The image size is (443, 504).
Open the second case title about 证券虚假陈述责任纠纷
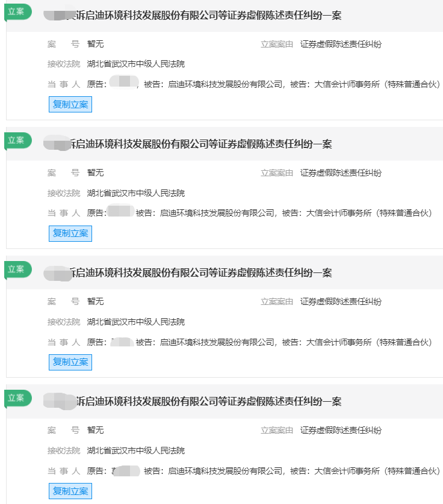click(x=201, y=144)
